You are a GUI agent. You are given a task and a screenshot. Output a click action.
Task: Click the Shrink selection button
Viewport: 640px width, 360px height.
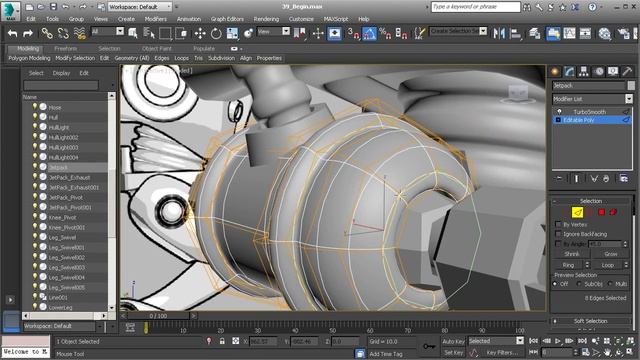point(571,254)
